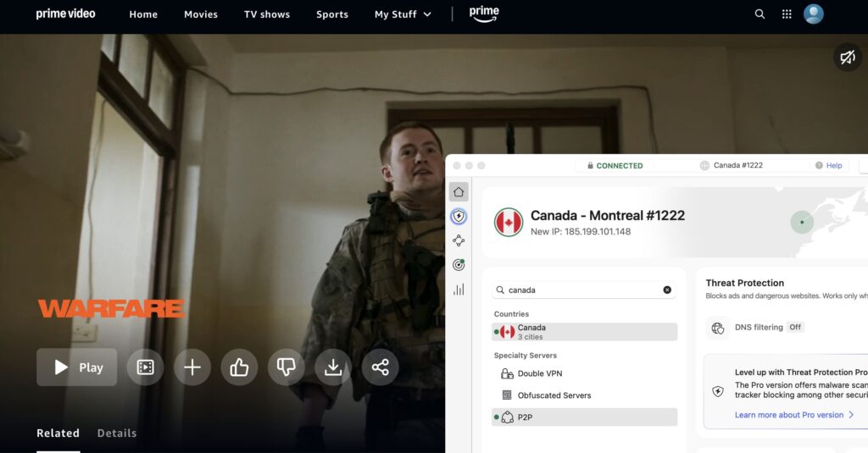The height and width of the screenshot is (453, 868).
Task: Open the Prime Video profile avatar
Action: pos(813,14)
